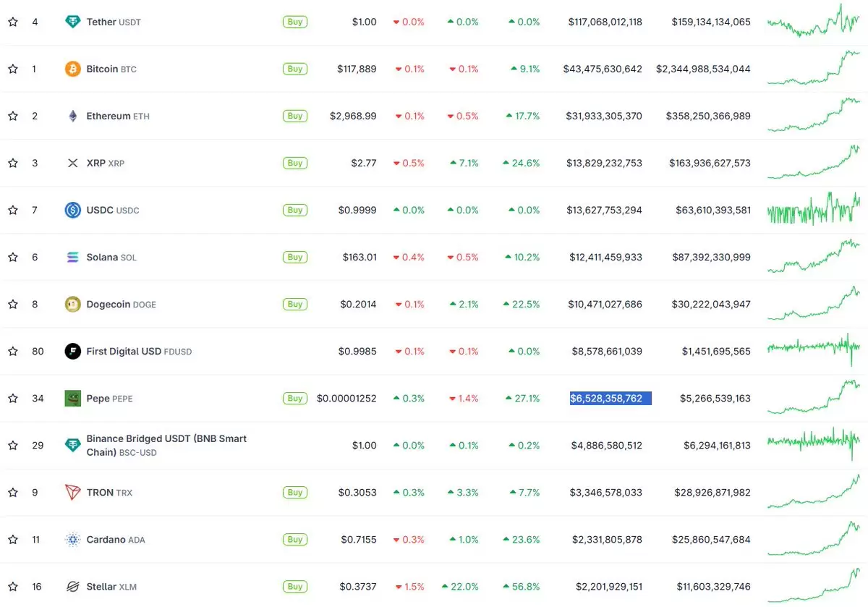This screenshot has width=868, height=607.
Task: Click the Pepe coin logo
Action: pos(72,398)
